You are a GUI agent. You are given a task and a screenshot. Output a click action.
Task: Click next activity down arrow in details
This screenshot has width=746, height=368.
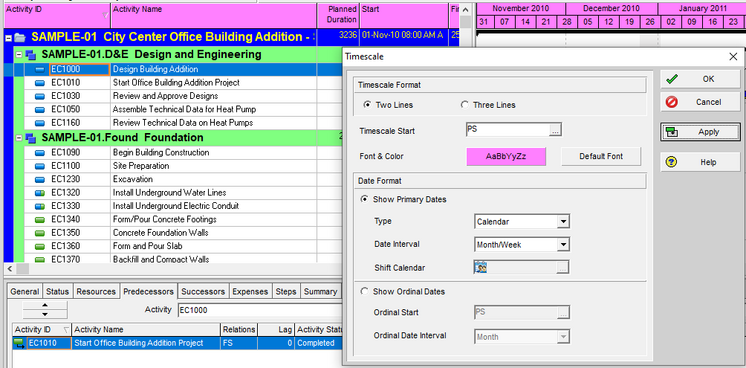[45, 314]
